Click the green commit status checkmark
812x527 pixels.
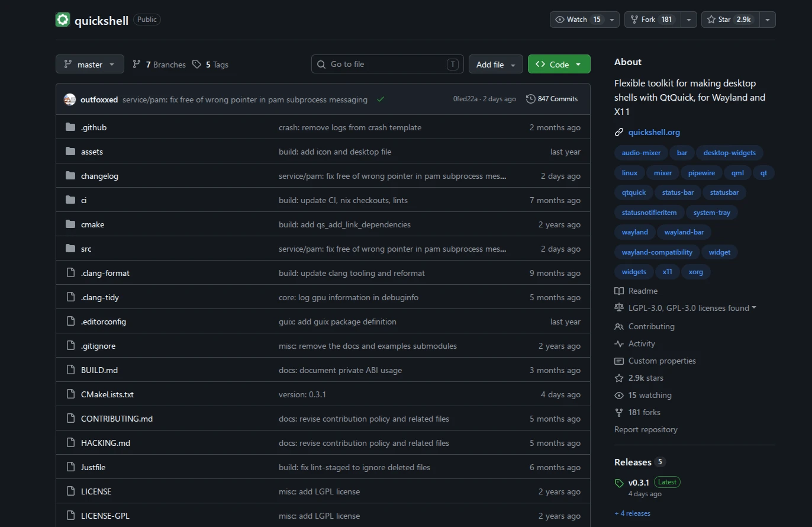click(381, 99)
